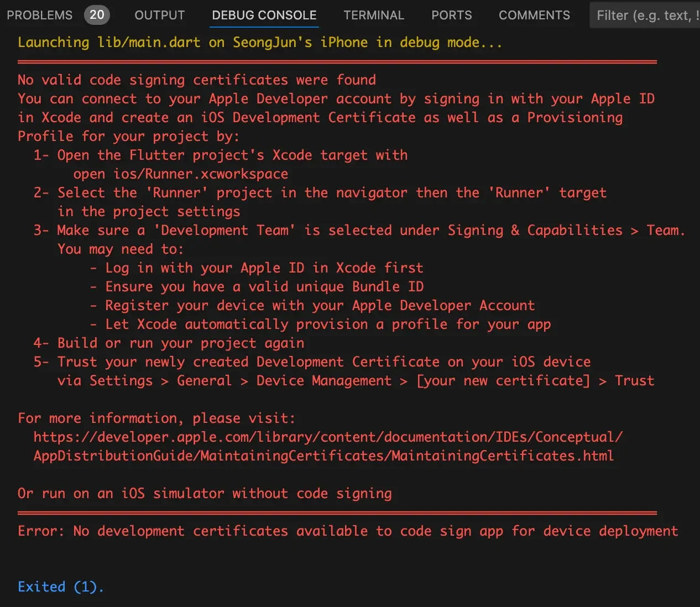
Task: Select the DEBUG CONSOLE tab
Action: tap(264, 15)
